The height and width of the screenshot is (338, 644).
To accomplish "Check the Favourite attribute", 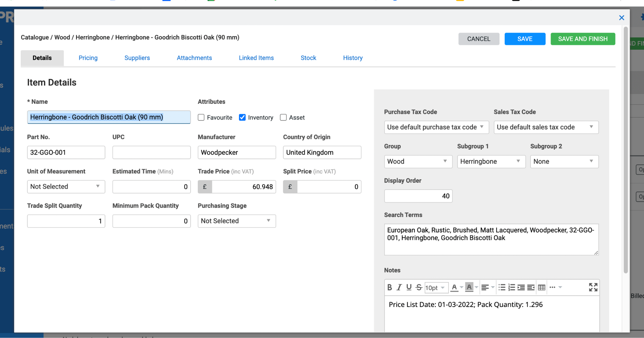I will pyautogui.click(x=201, y=117).
